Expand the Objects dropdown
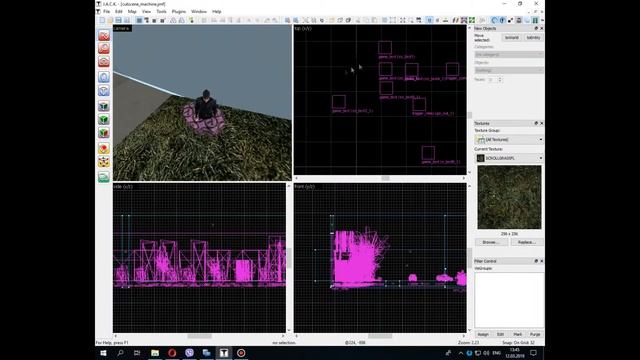The height and width of the screenshot is (360, 640). click(509, 70)
